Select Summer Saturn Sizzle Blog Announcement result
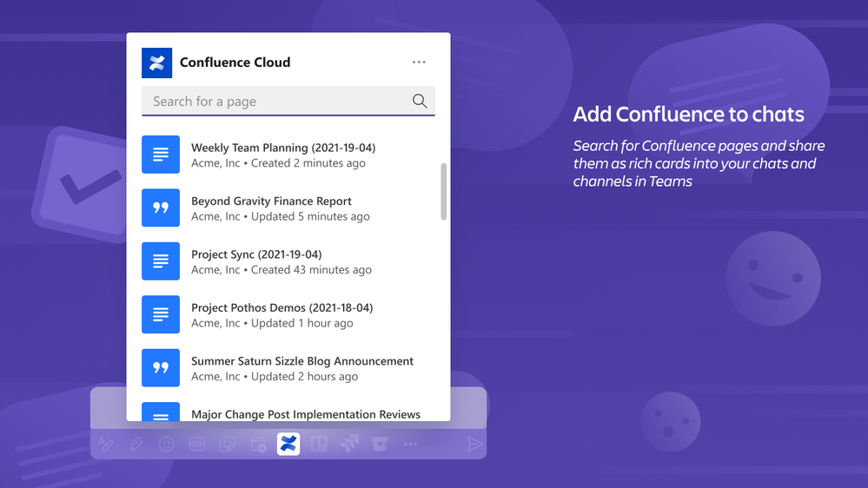 click(288, 367)
